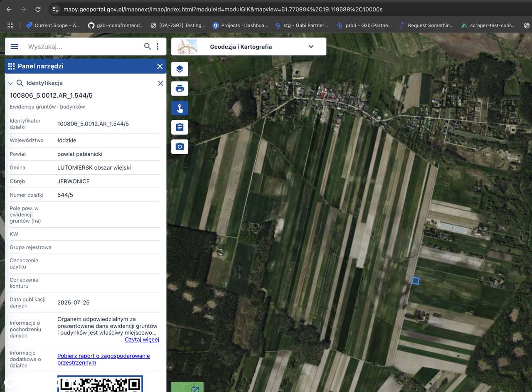This screenshot has height=392, width=532.
Task: Open the clipboard report tool
Action: point(180,127)
